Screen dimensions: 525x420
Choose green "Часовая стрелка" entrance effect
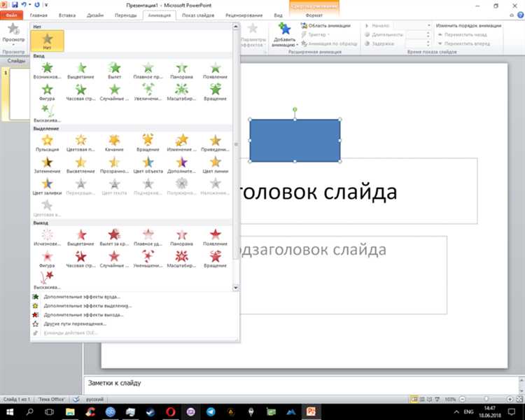pos(80,92)
